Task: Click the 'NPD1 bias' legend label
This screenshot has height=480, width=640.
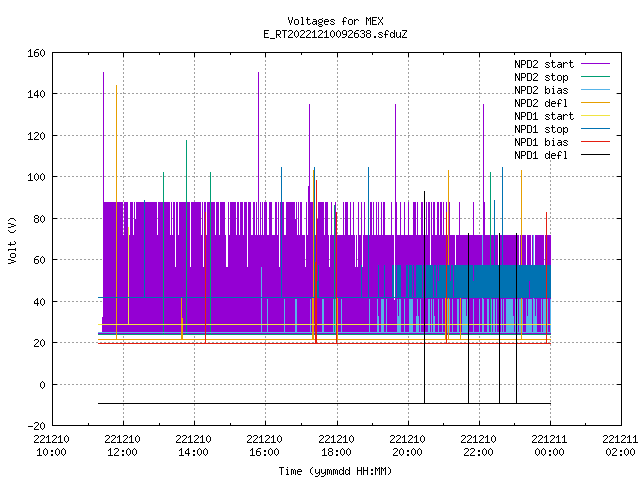Action: 541,142
